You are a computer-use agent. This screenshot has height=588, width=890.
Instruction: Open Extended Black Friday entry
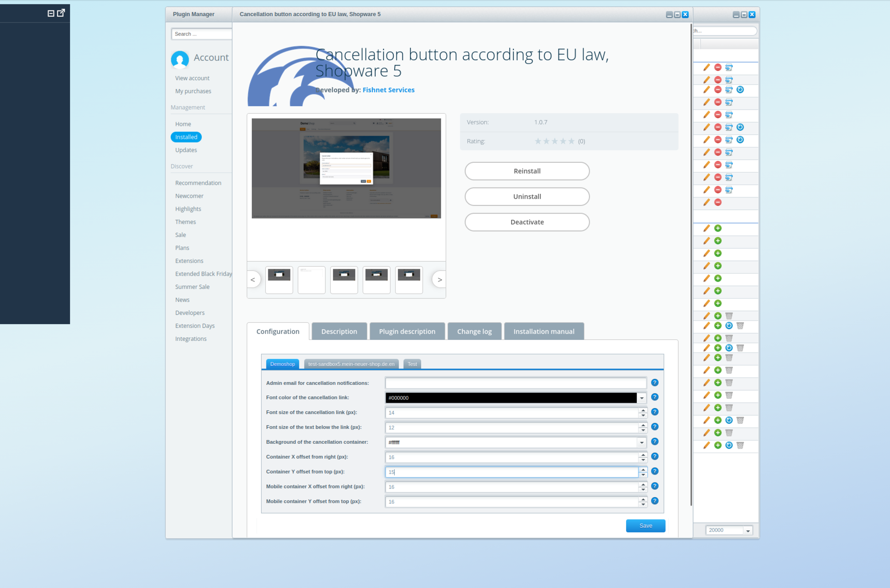(x=203, y=274)
